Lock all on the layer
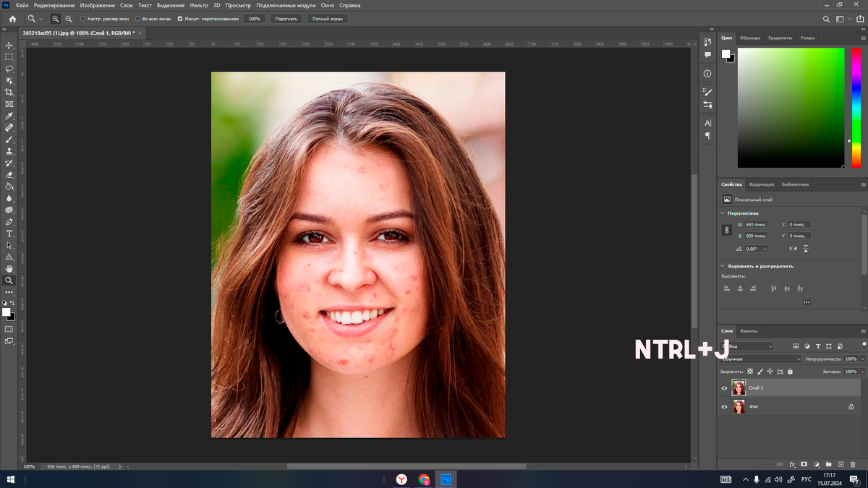Image resolution: width=868 pixels, height=488 pixels. pyautogui.click(x=790, y=372)
